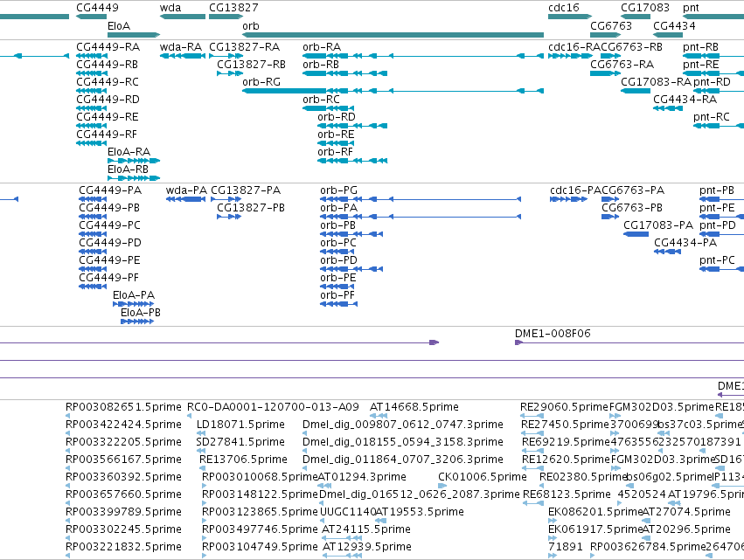The width and height of the screenshot is (744, 560).
Task: Click protein cdc16-PA
Action: click(569, 199)
